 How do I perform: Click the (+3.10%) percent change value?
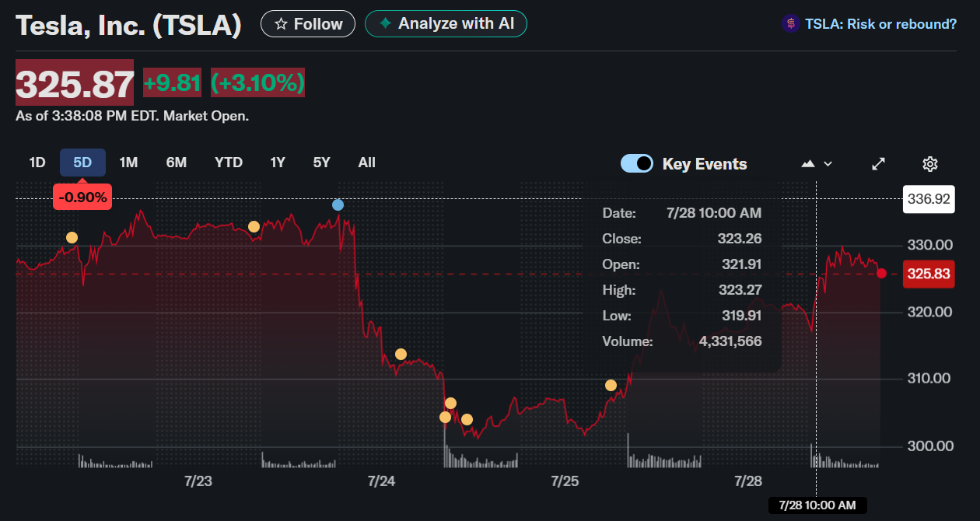(257, 82)
